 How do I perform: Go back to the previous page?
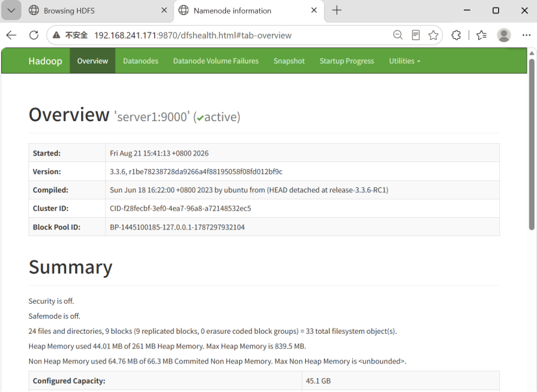point(11,35)
